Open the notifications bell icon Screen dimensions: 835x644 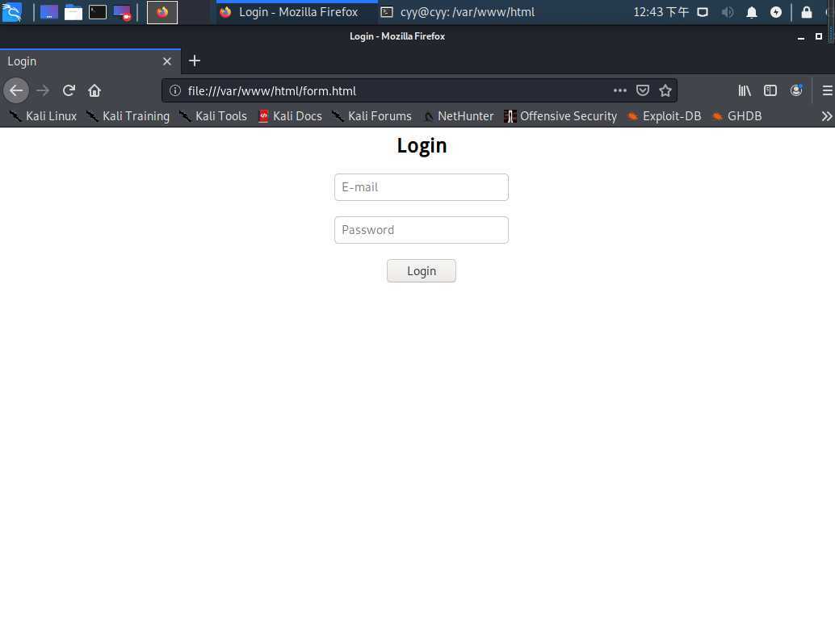(x=751, y=12)
